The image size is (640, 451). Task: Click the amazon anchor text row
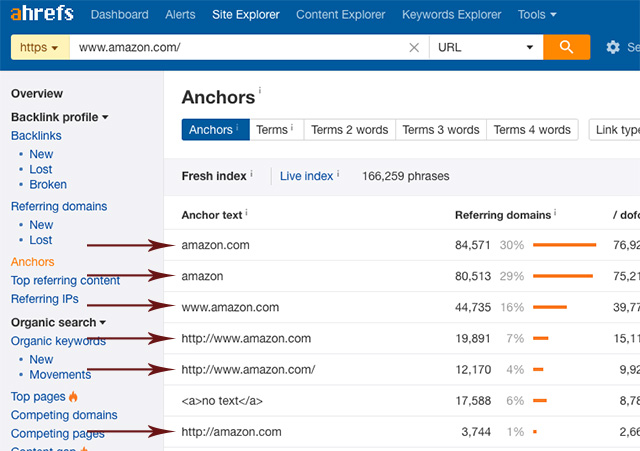[x=202, y=276]
